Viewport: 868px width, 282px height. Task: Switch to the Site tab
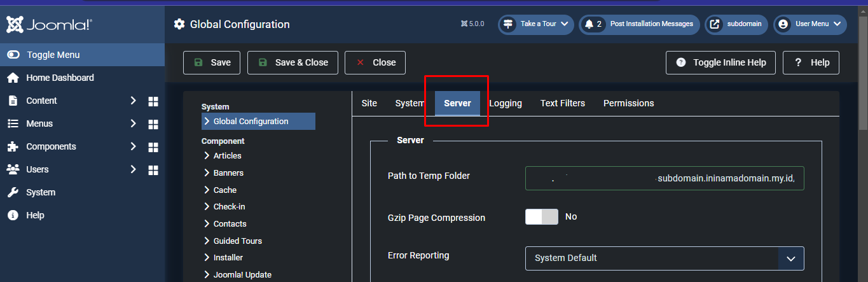pos(369,103)
